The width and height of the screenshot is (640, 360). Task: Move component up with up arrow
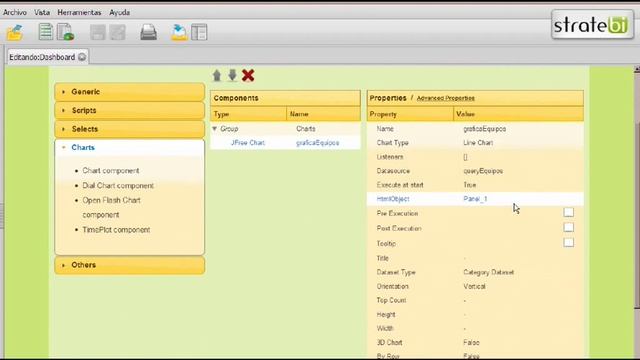tap(217, 76)
